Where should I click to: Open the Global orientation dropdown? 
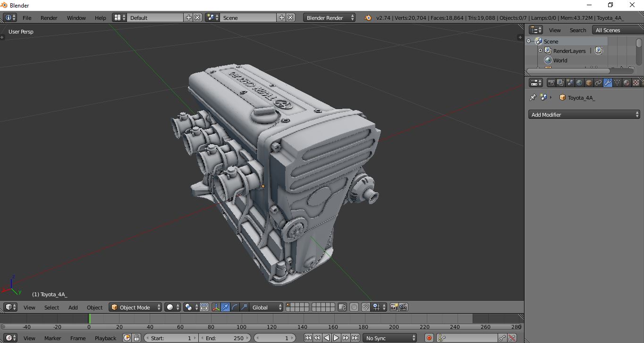(x=266, y=307)
